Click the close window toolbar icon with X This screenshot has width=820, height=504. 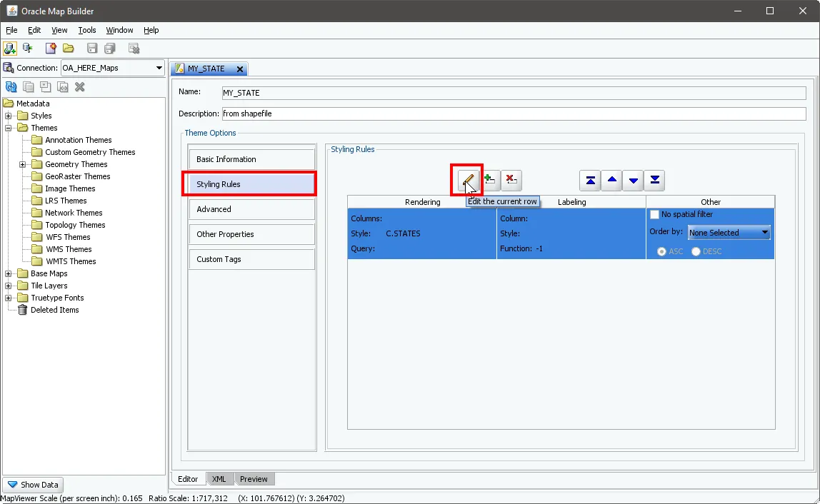[134, 49]
